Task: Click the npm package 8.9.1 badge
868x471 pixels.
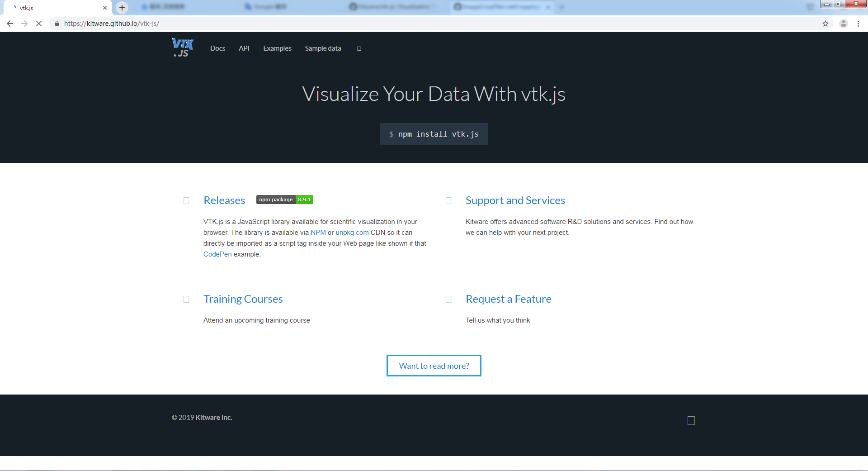Action: (x=284, y=199)
